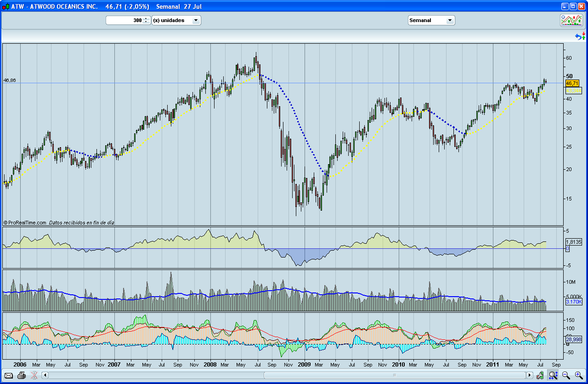588x384 pixels.
Task: Select the zoom mode magnifier tool
Action: pos(553,376)
